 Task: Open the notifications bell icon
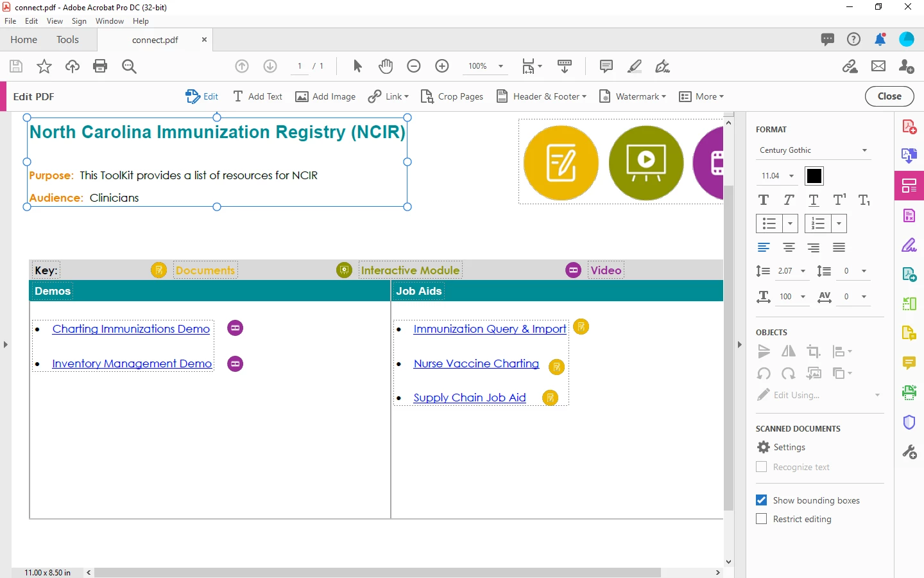tap(880, 39)
